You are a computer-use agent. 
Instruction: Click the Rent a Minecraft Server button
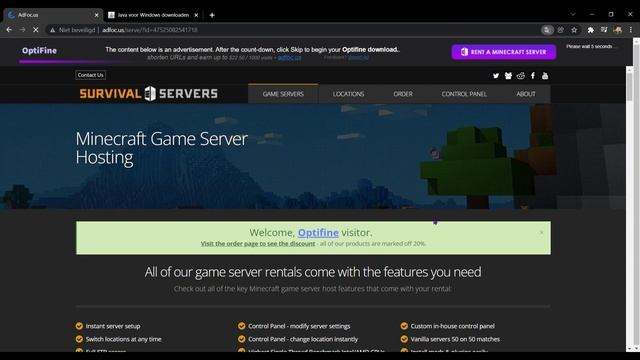[x=504, y=52]
